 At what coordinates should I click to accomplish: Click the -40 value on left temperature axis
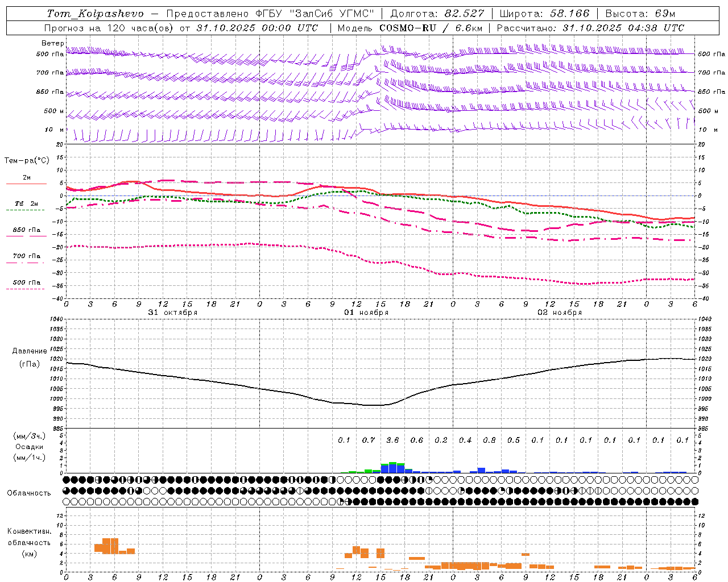point(58,298)
